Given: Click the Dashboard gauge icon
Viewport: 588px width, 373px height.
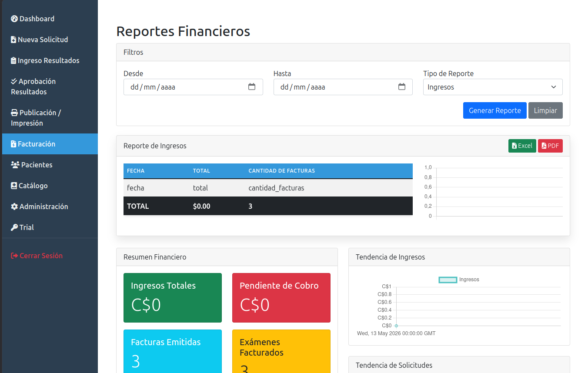Looking at the screenshot, I should click(14, 19).
